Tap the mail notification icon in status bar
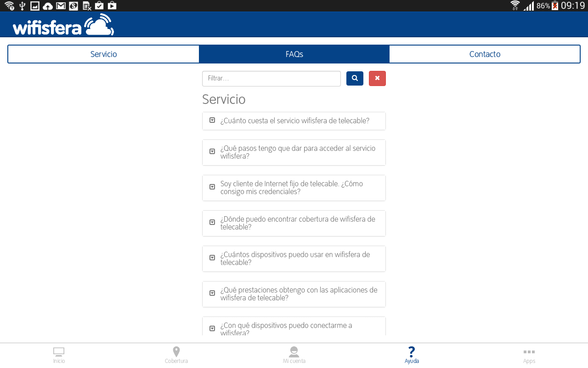This screenshot has height=368, width=588. [x=61, y=6]
